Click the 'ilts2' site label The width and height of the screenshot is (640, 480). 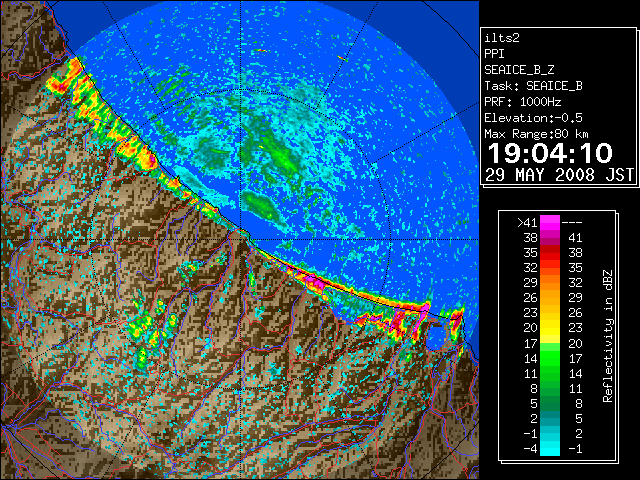[502, 38]
